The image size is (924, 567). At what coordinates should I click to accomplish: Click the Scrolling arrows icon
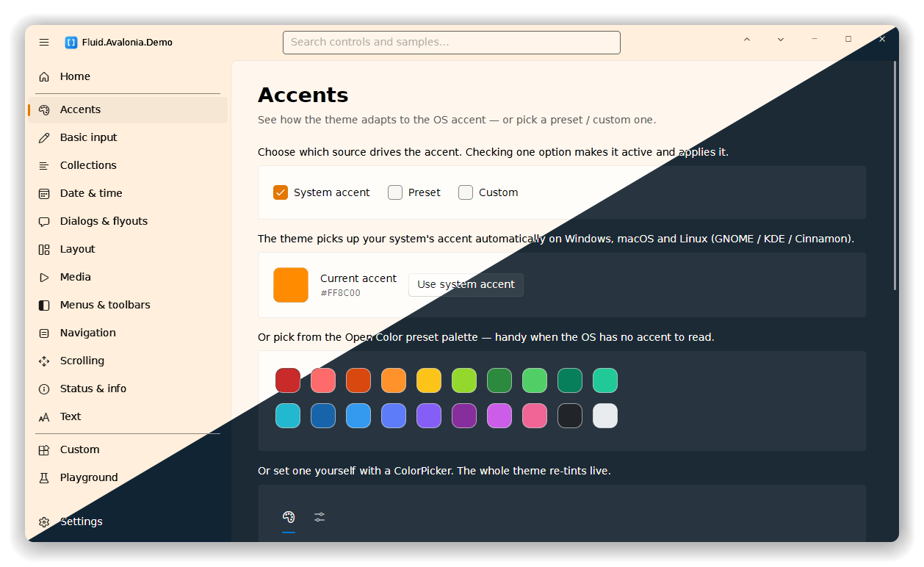point(44,361)
